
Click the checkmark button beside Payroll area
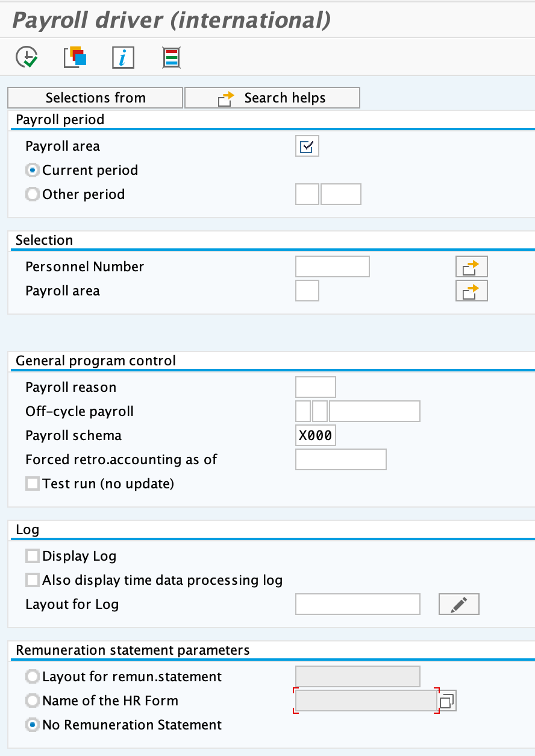click(x=307, y=145)
